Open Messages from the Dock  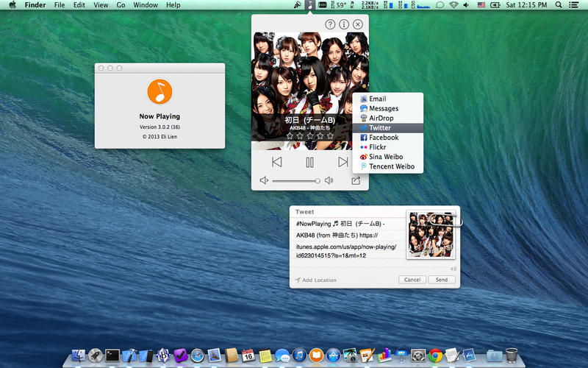click(282, 355)
